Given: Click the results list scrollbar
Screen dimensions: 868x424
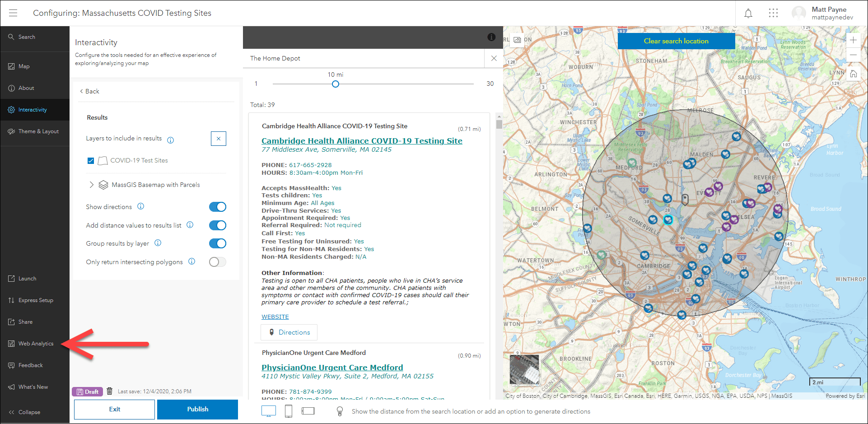Looking at the screenshot, I should (499, 124).
